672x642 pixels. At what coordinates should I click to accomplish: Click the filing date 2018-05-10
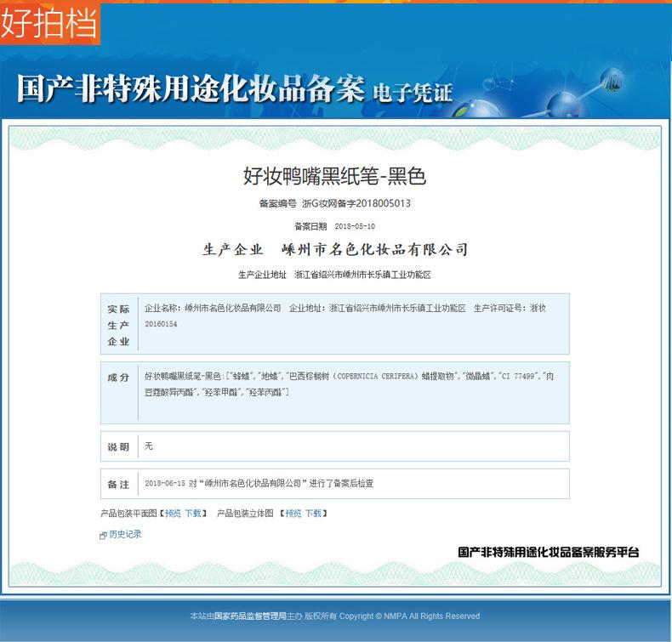[355, 226]
